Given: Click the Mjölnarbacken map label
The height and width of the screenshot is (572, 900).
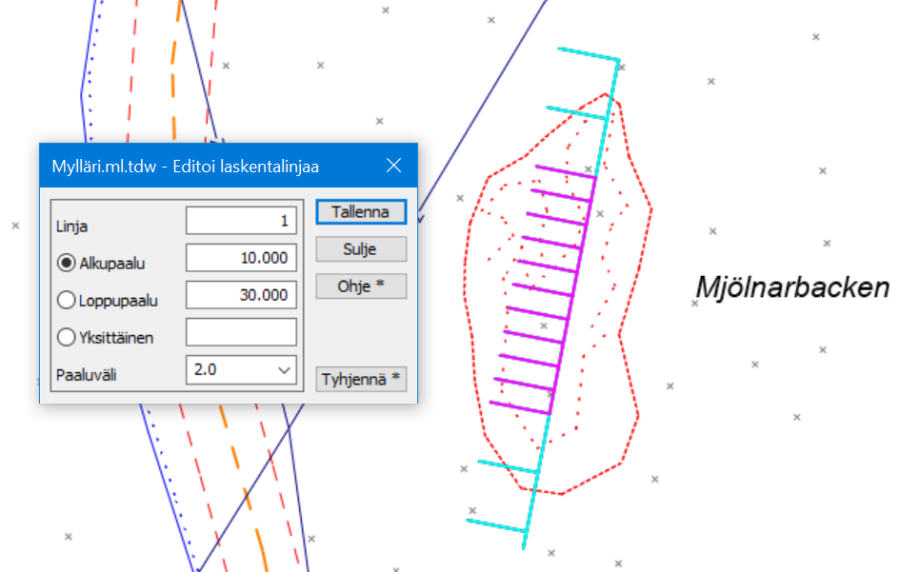Looking at the screenshot, I should coord(791,288).
